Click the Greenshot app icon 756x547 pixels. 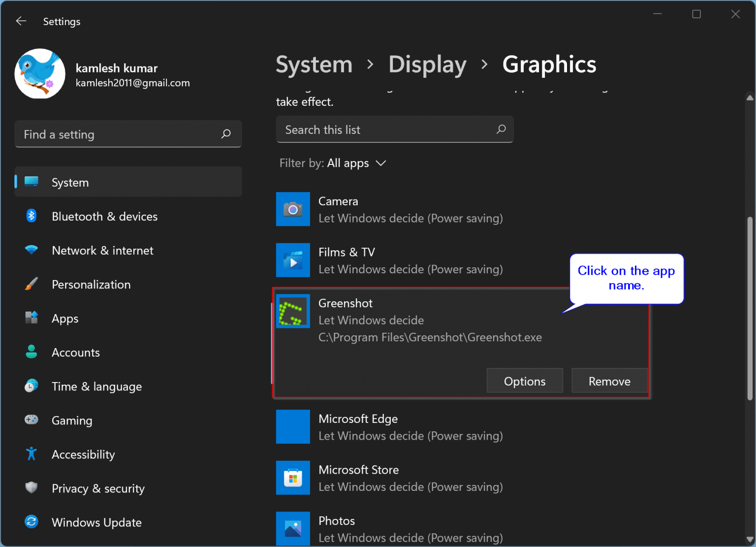pyautogui.click(x=293, y=311)
